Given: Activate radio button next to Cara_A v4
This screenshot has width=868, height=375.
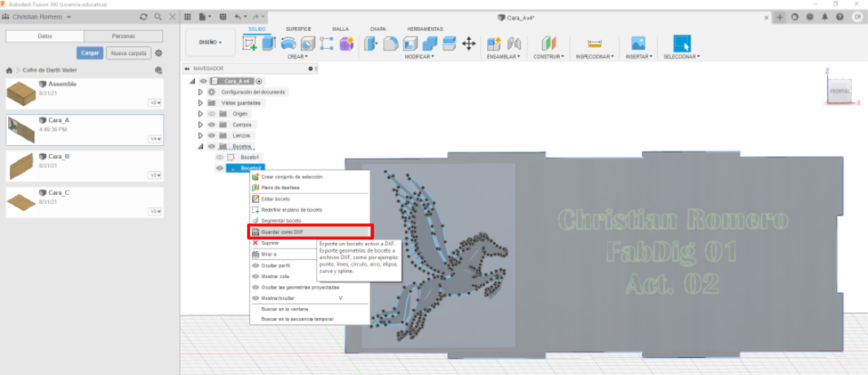Looking at the screenshot, I should point(259,81).
